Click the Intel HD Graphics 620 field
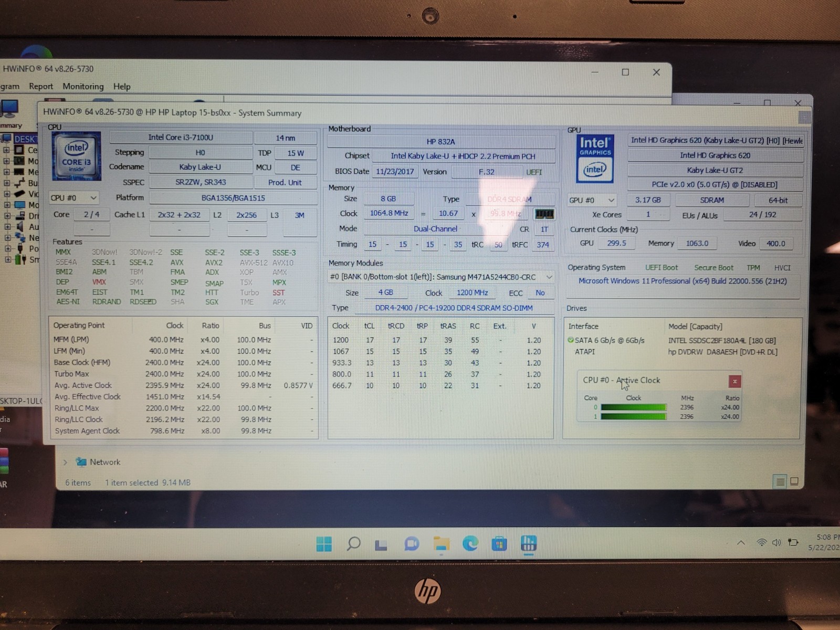 click(x=715, y=155)
